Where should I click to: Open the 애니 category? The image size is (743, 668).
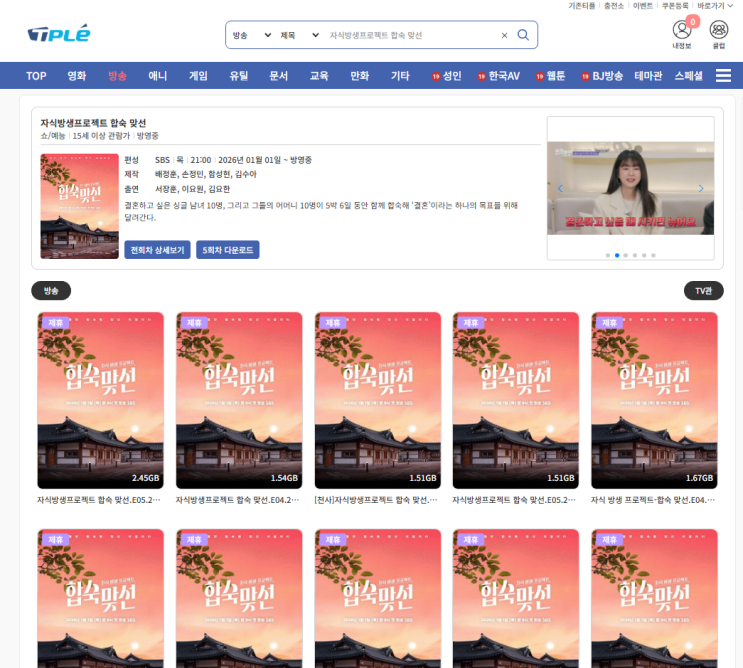click(157, 76)
